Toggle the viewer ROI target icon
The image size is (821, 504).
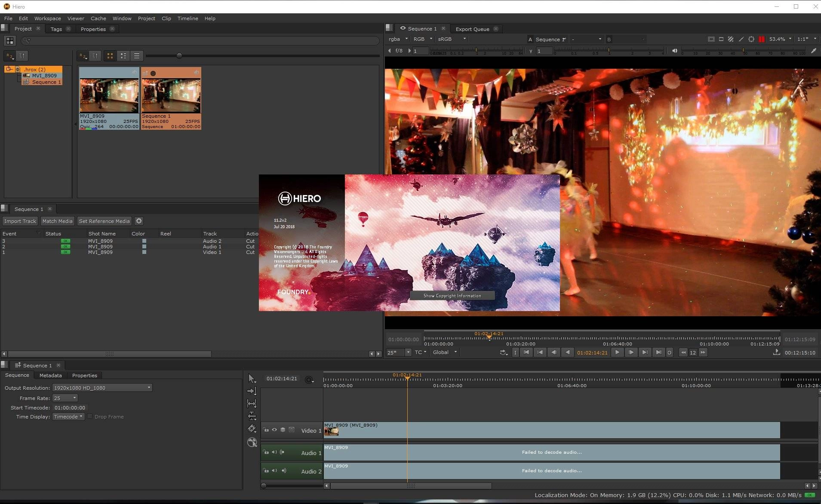pos(751,39)
